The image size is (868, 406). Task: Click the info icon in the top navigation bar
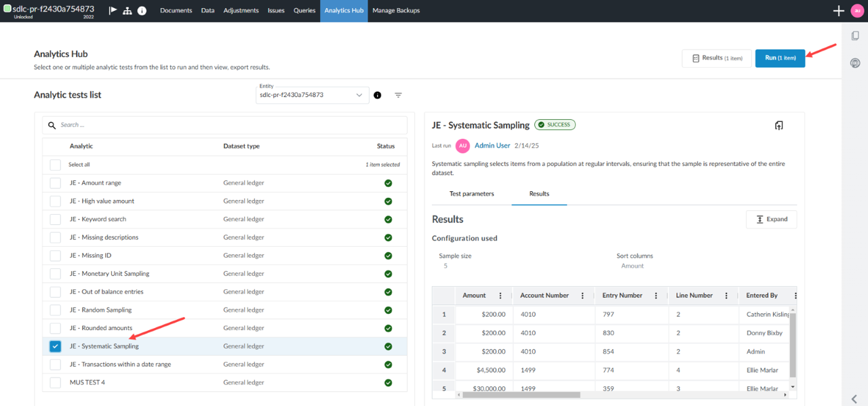pyautogui.click(x=141, y=10)
